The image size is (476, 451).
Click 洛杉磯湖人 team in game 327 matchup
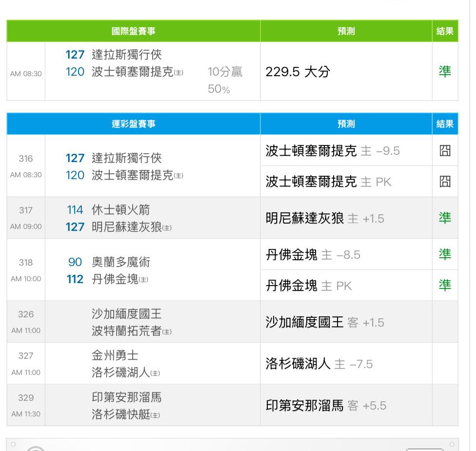coord(121,372)
